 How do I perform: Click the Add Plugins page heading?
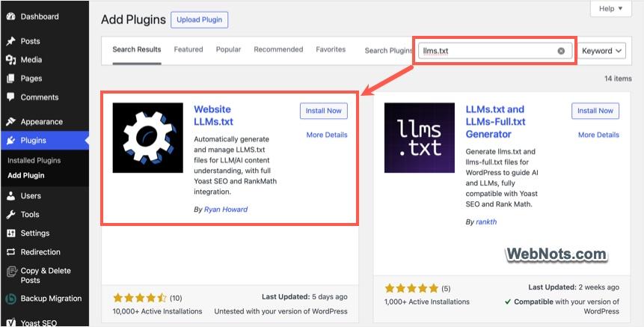coord(133,19)
